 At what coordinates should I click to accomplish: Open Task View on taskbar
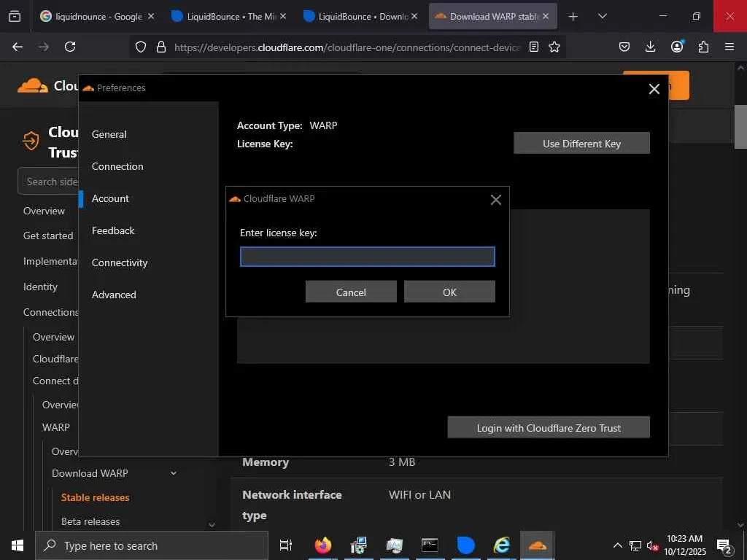pos(285,545)
